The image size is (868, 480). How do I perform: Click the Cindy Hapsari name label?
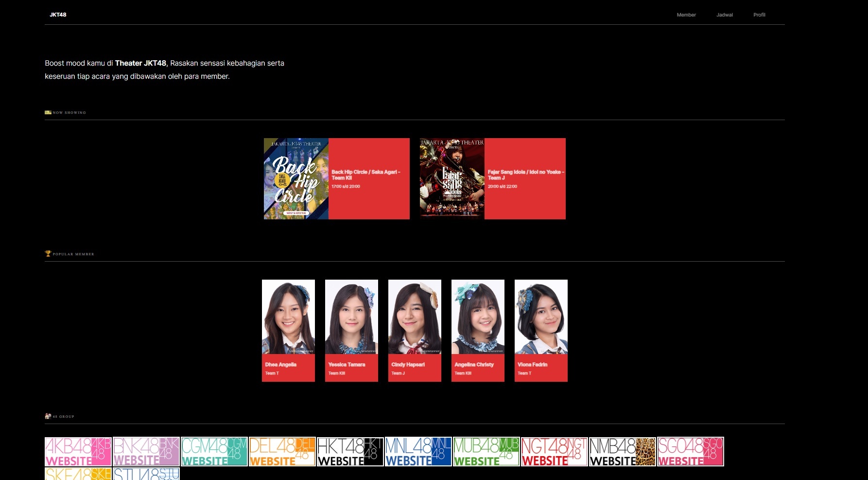coord(408,364)
